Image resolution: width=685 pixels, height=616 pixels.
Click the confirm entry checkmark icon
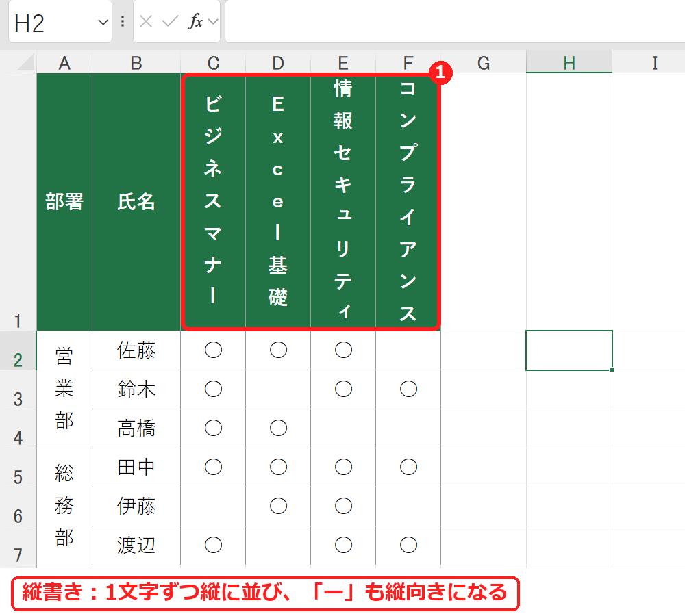(171, 21)
